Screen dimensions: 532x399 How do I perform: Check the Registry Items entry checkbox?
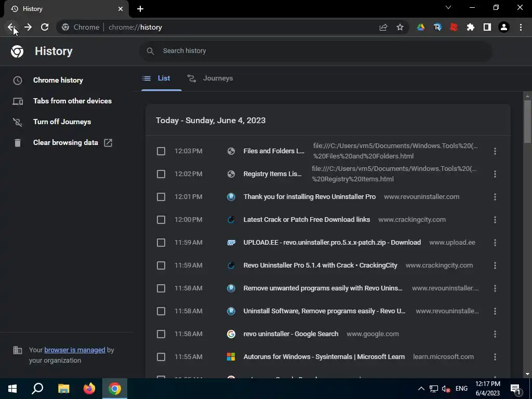(161, 174)
